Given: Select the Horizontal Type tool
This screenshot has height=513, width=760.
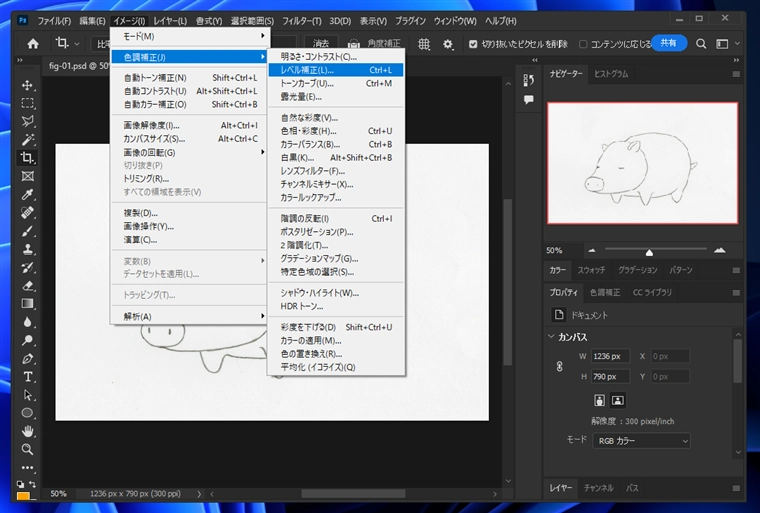Looking at the screenshot, I should (28, 376).
